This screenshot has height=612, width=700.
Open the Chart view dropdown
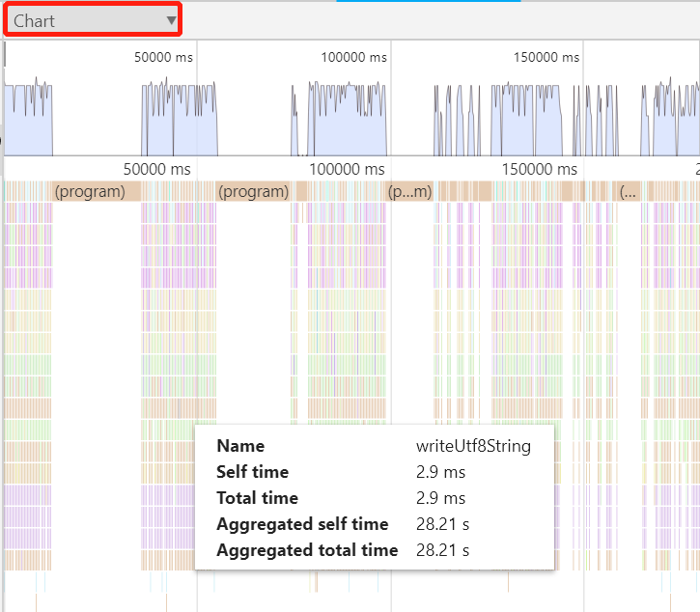pos(93,20)
